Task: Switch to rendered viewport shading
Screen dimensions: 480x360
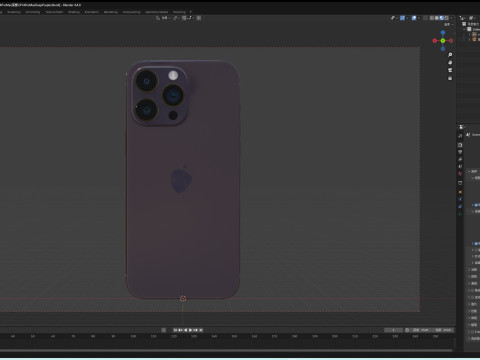Action: 447,18
